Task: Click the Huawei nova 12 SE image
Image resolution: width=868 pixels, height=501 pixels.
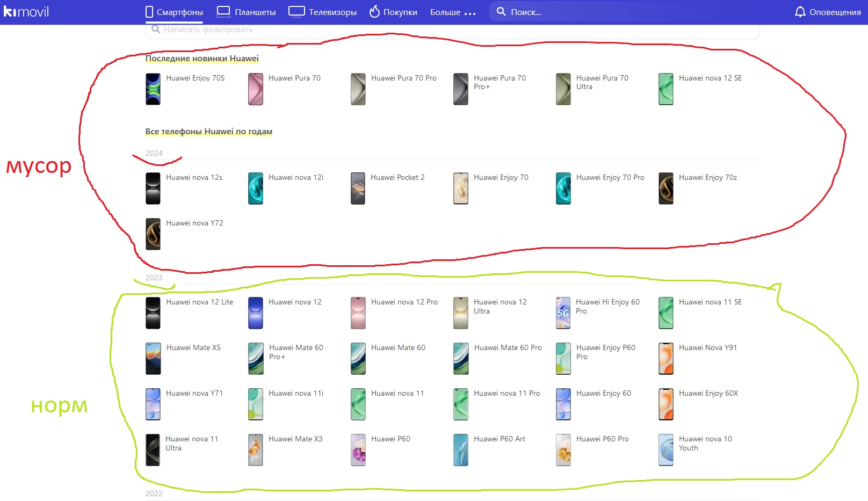Action: pos(666,89)
